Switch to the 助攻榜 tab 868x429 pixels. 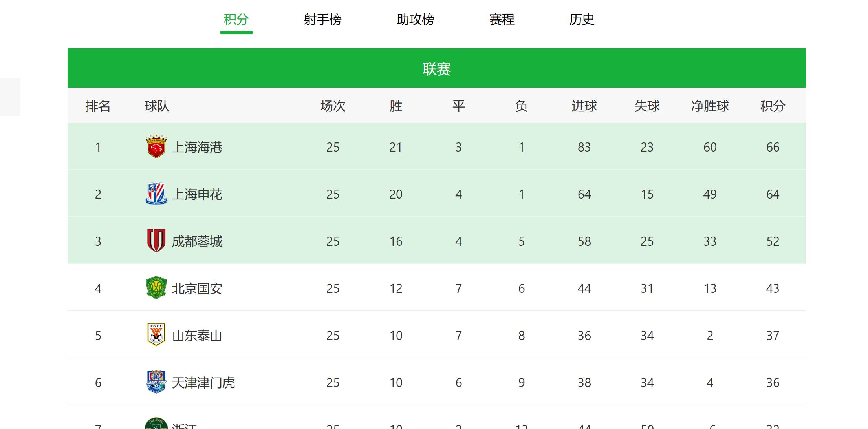415,19
